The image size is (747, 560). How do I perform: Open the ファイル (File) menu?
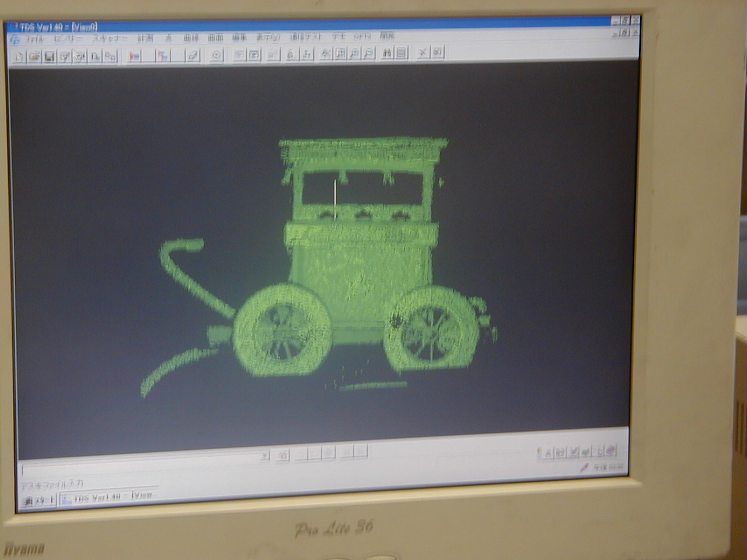click(34, 39)
